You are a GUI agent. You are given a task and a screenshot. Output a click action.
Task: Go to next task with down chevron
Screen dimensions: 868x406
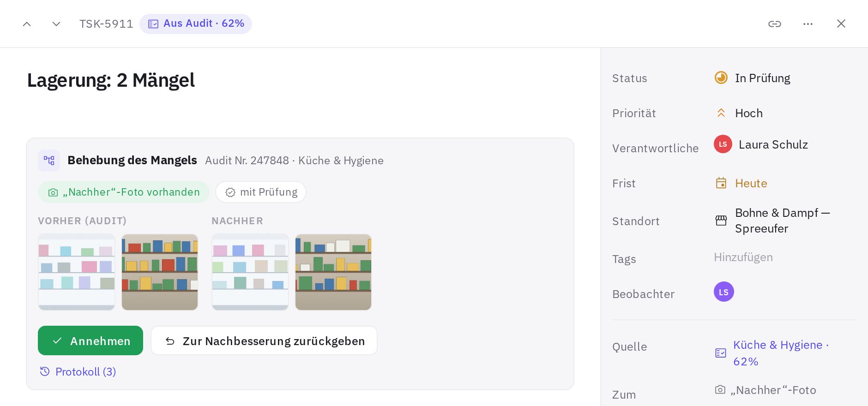click(56, 24)
